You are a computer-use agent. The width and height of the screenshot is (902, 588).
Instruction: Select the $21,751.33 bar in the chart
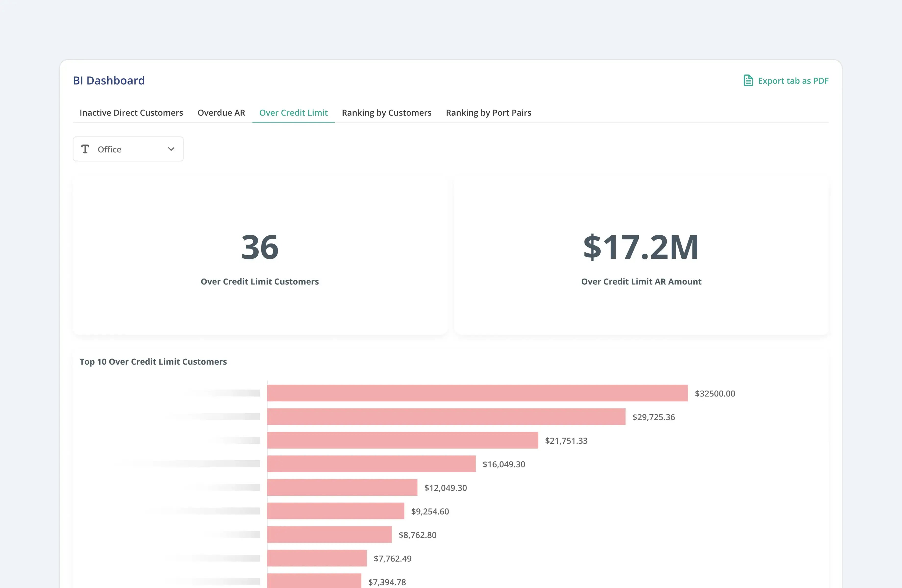402,441
